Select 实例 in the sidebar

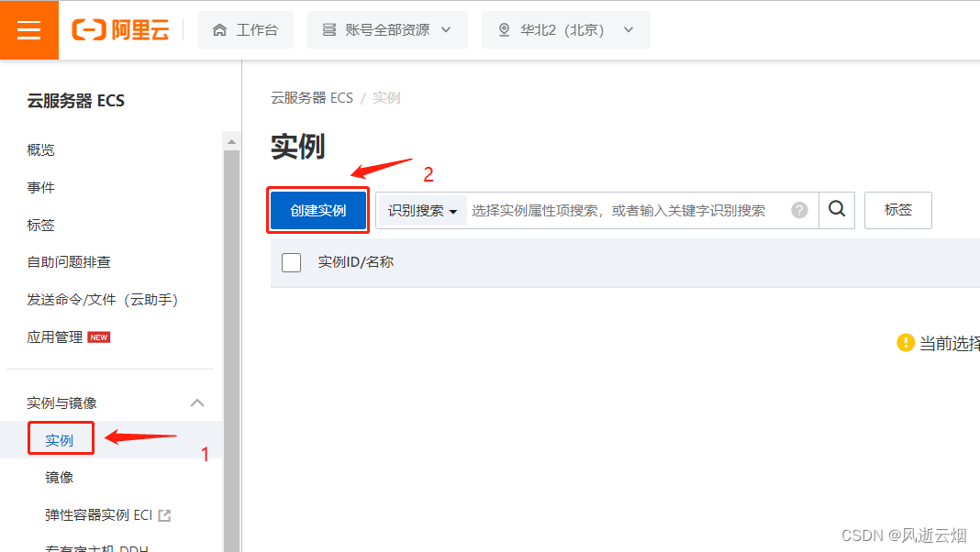click(x=60, y=440)
